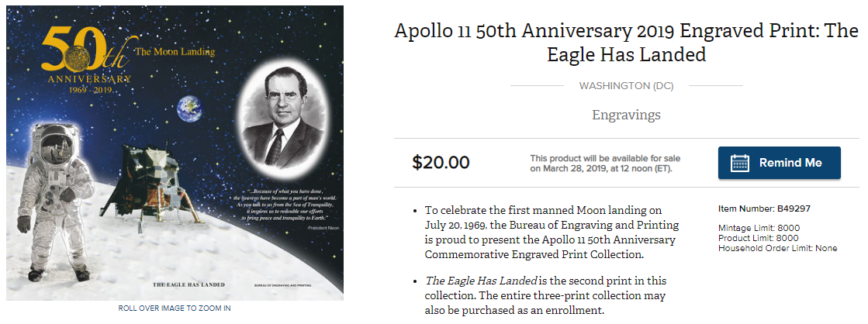This screenshot has width=868, height=324.
Task: Click the Earth in the print image
Action: 189,109
